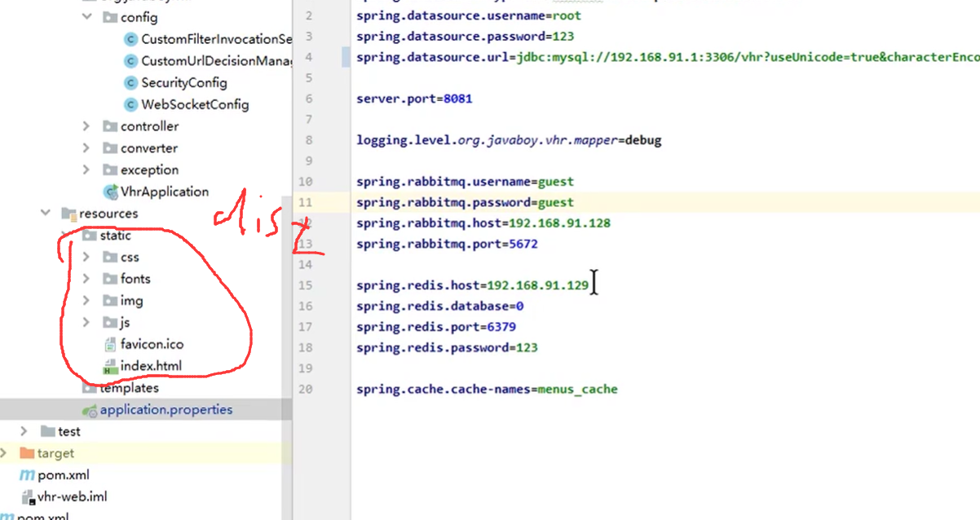The image size is (980, 520).
Task: Expand the js folder
Action: (86, 322)
